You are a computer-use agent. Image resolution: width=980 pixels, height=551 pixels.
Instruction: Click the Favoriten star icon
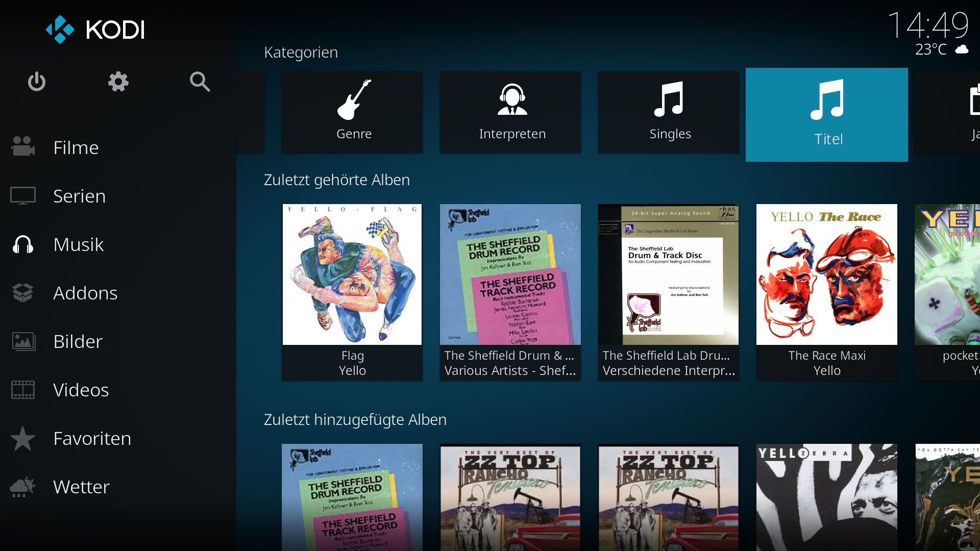point(23,438)
